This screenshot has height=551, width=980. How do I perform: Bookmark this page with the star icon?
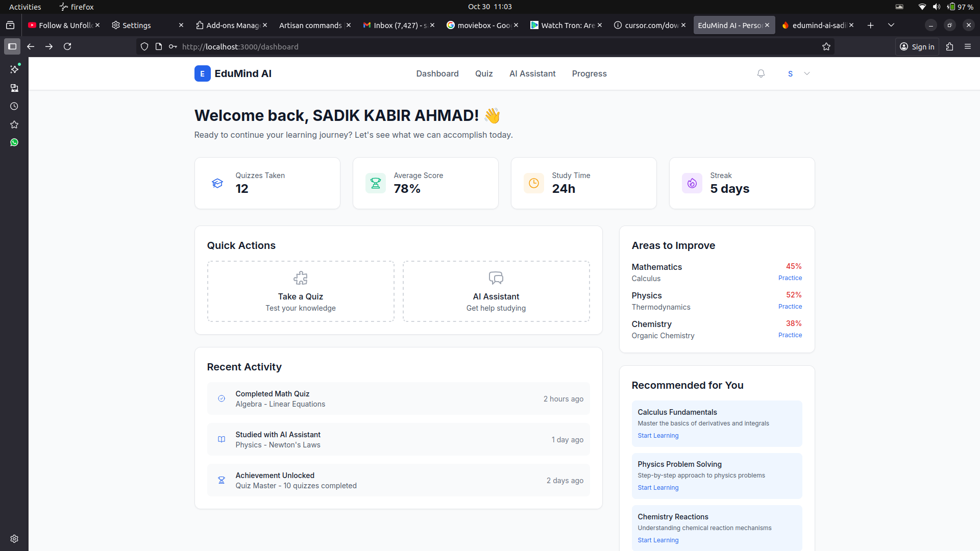coord(826,46)
